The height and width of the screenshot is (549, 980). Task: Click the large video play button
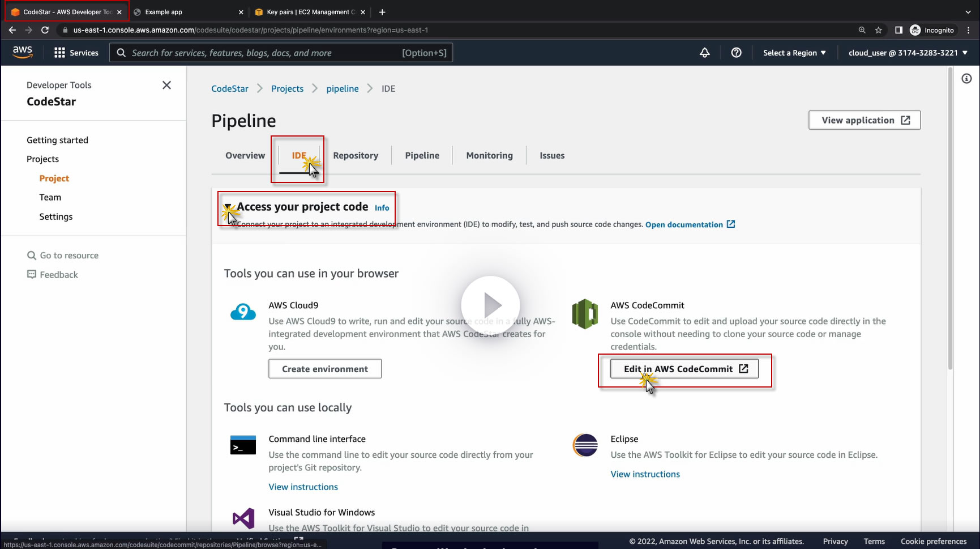click(x=490, y=305)
